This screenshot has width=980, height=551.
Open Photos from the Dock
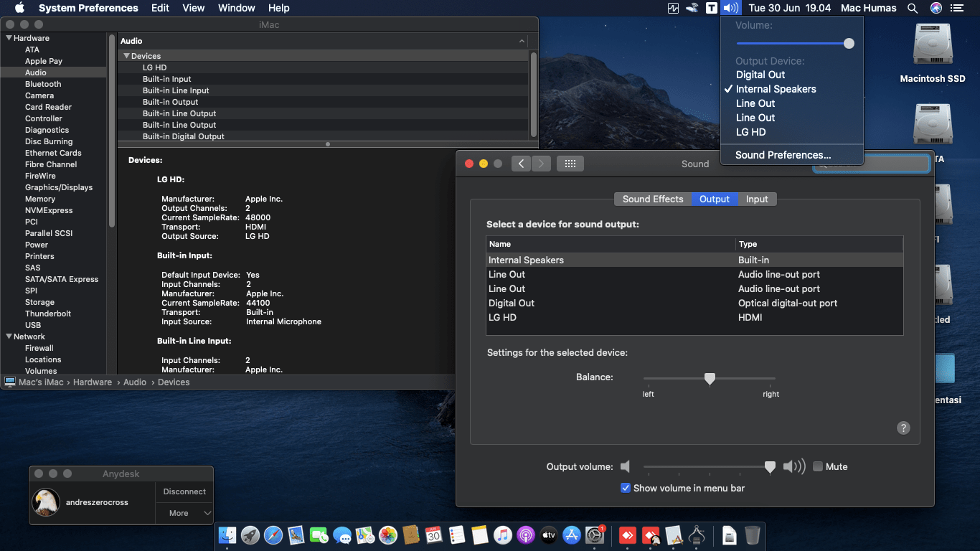pyautogui.click(x=388, y=534)
